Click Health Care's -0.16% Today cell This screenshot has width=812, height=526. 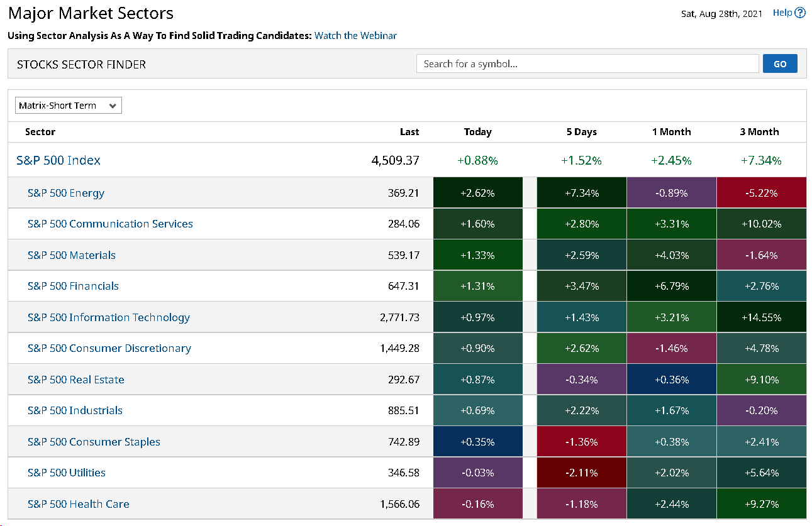478,504
